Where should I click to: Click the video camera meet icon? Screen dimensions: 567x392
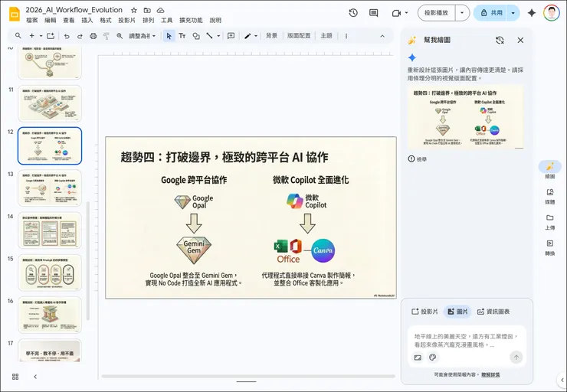396,13
